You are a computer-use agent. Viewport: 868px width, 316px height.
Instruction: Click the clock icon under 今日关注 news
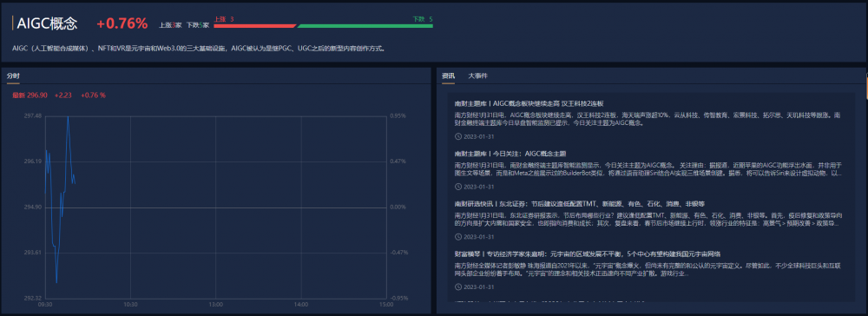[x=457, y=187]
